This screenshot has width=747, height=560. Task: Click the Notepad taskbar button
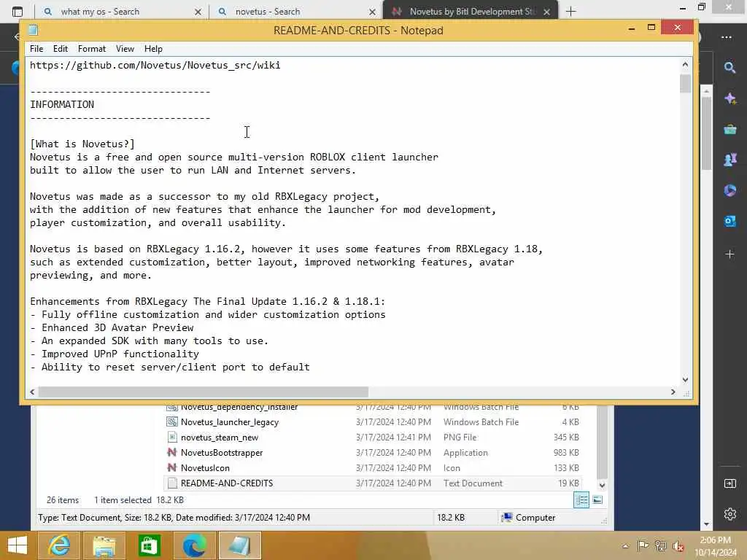tap(239, 545)
